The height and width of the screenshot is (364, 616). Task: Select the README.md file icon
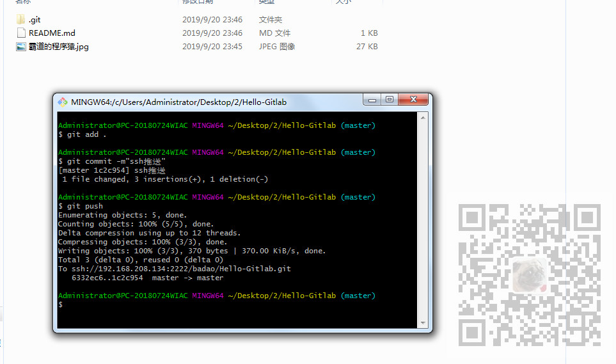(21, 33)
